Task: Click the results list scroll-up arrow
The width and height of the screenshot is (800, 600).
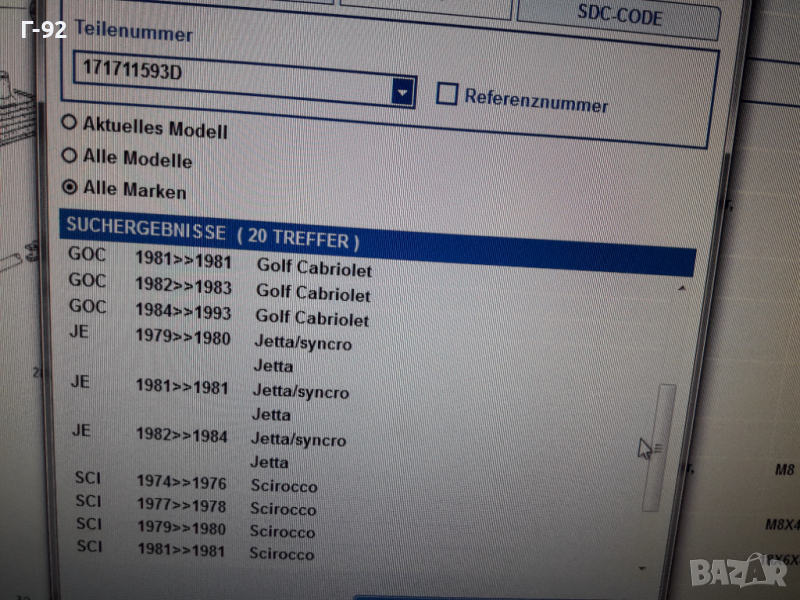Action: (x=682, y=287)
